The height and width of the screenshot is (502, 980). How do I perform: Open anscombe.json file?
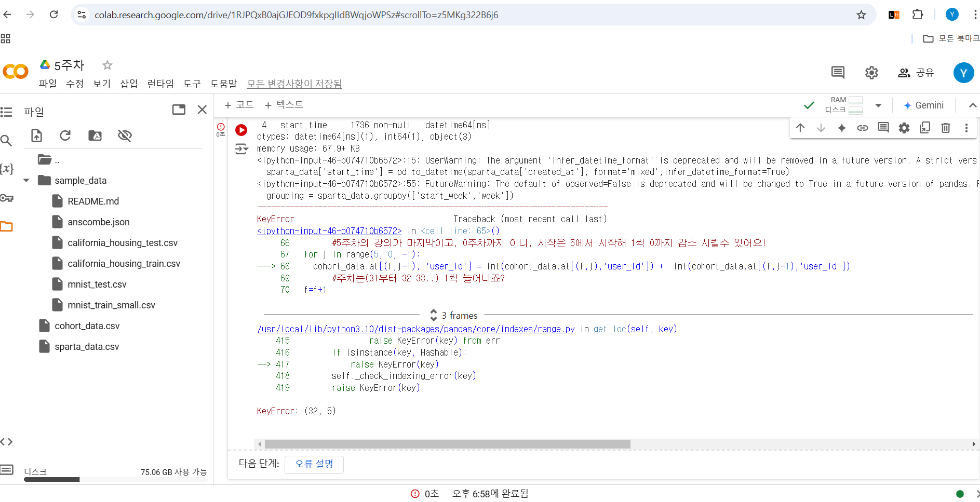(x=98, y=222)
